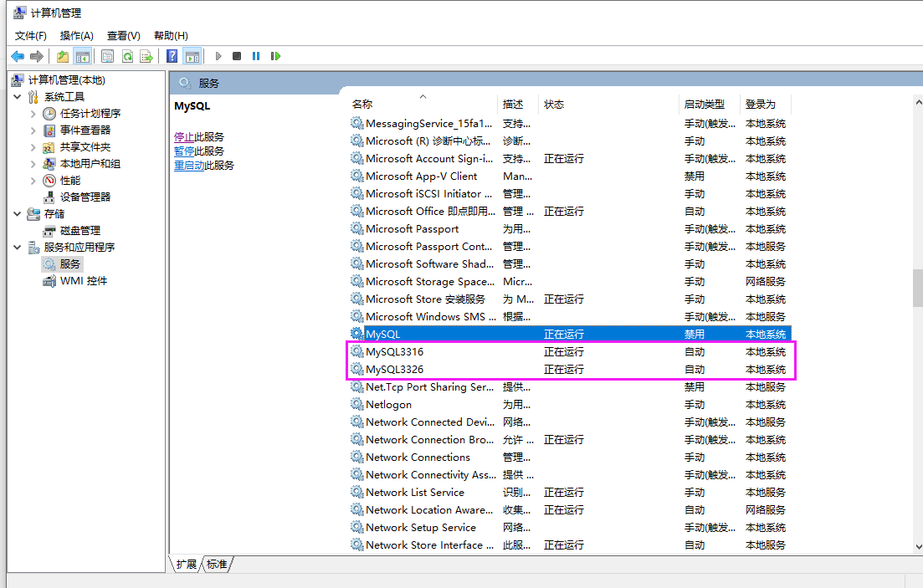Select Microsoft Passport service row
The height and width of the screenshot is (588, 923).
pos(570,229)
